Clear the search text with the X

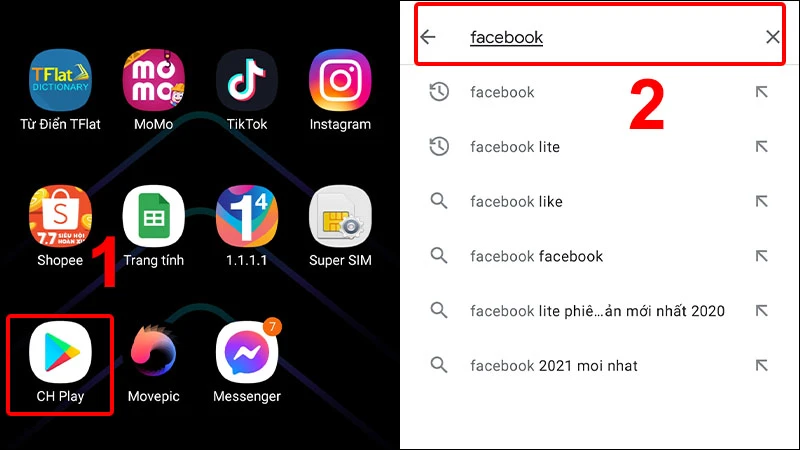tap(772, 37)
